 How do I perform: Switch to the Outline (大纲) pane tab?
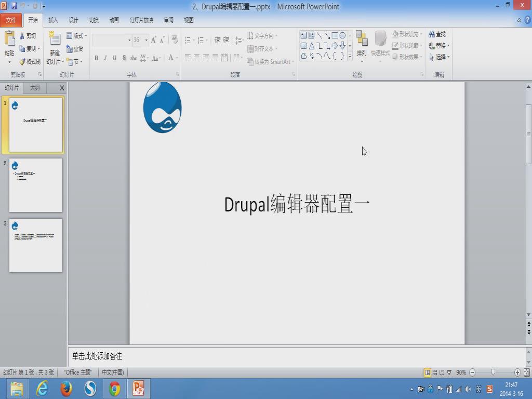35,88
